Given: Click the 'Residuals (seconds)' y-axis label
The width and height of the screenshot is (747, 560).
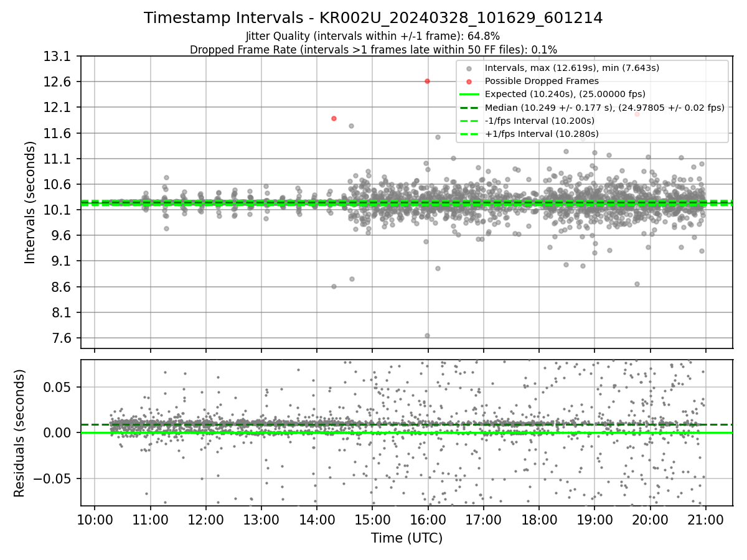Looking at the screenshot, I should [x=20, y=433].
